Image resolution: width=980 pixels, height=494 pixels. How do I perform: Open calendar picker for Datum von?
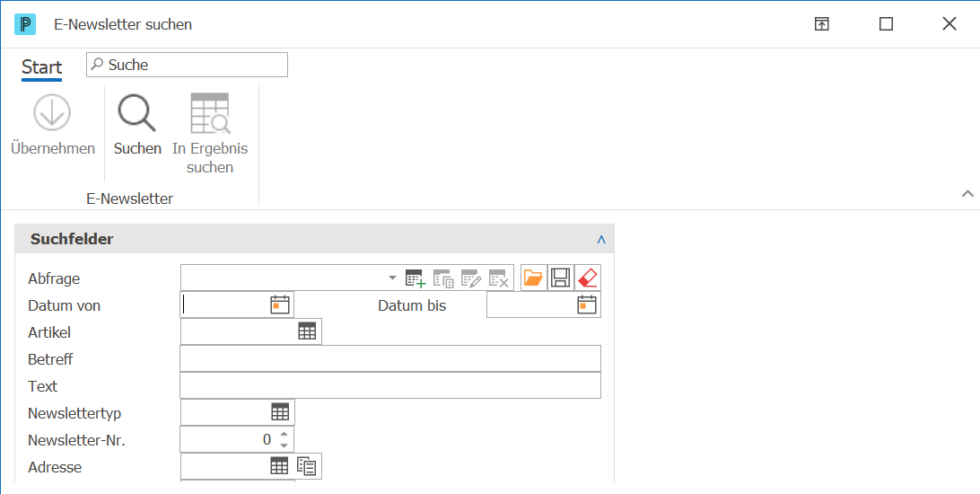point(279,304)
